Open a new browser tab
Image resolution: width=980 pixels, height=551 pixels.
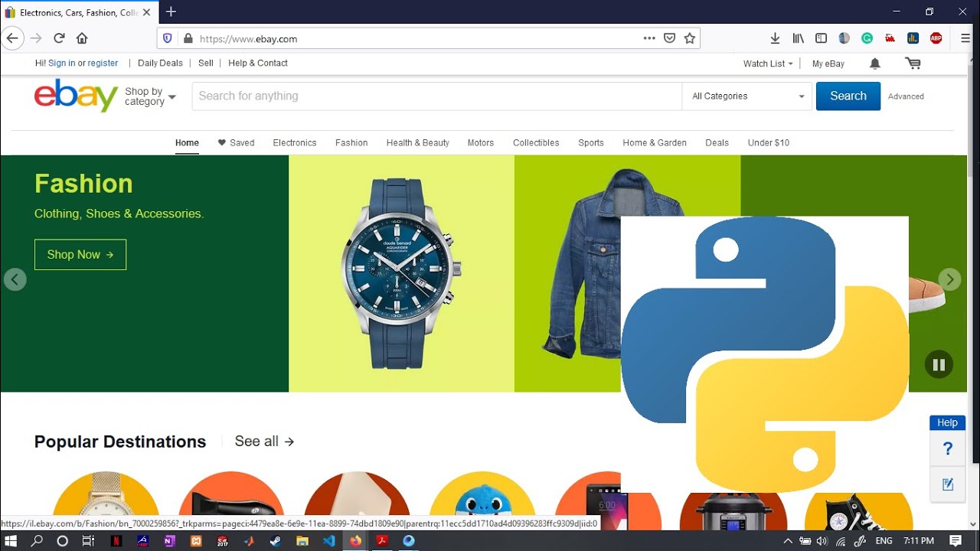[x=171, y=11]
